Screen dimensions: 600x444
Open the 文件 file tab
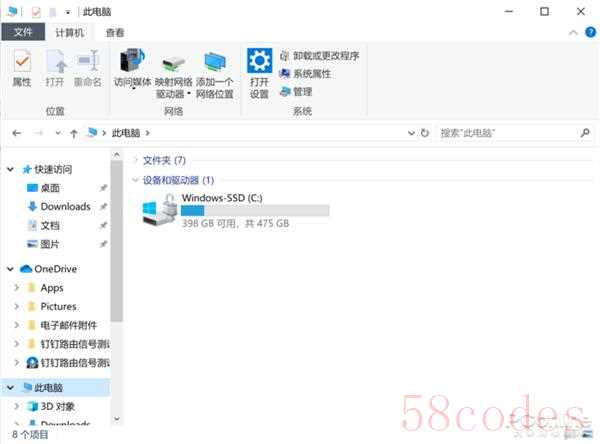(23, 32)
